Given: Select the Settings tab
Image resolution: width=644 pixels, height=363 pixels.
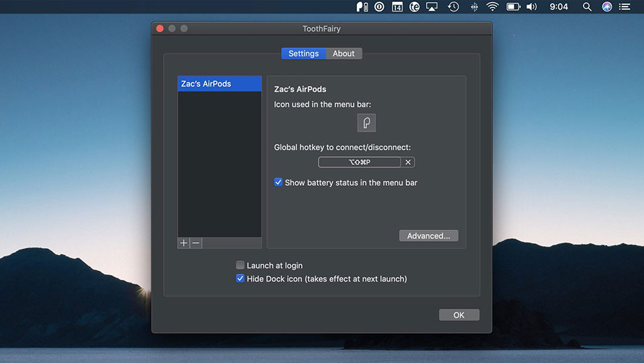Looking at the screenshot, I should pos(303,54).
